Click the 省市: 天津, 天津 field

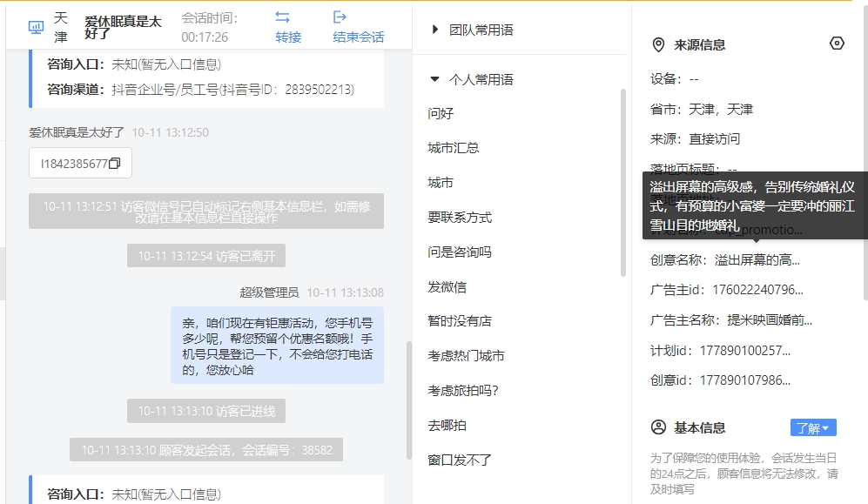[x=702, y=109]
